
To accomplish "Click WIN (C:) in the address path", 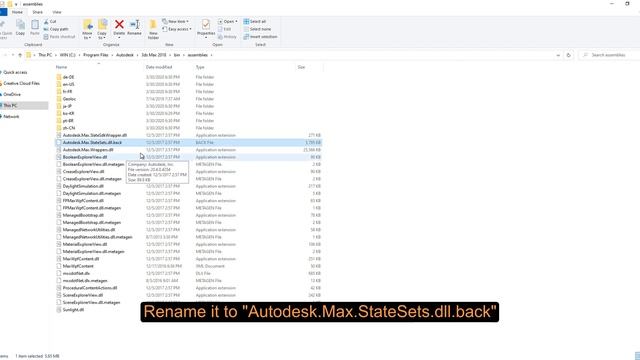I will point(68,55).
